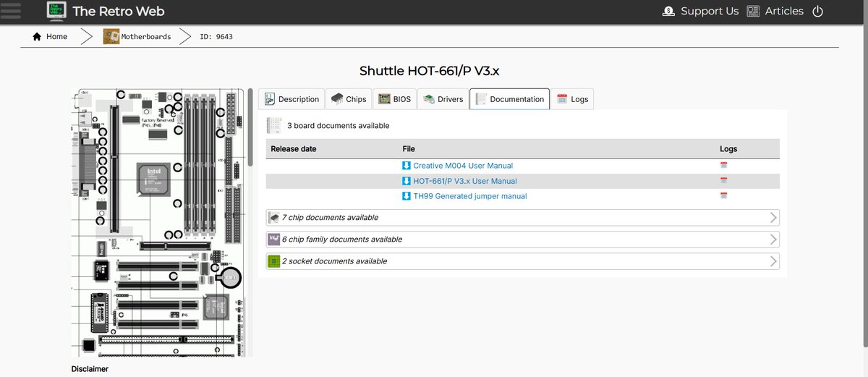Click the ID: 9643 breadcrumb text

click(x=216, y=36)
